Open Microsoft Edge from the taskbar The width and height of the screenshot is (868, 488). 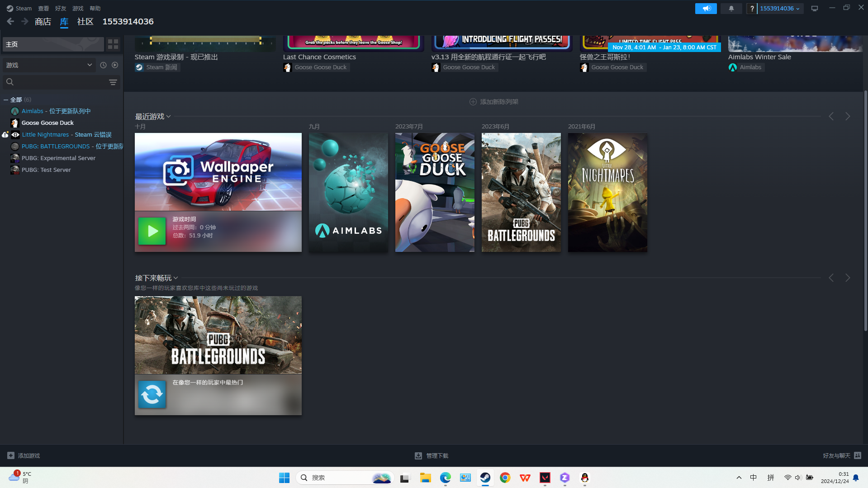click(x=446, y=478)
